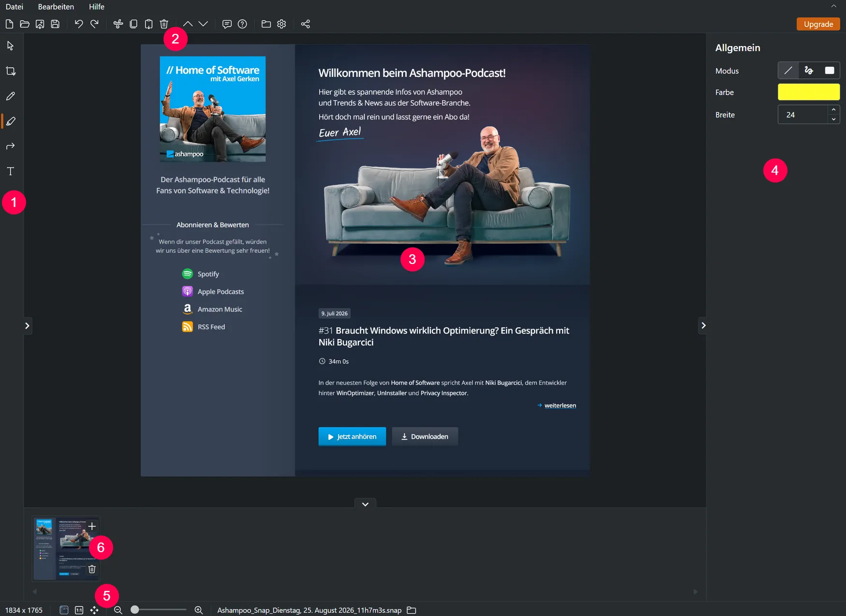Select the Highlighter marker tool
846x616 pixels.
[11, 121]
